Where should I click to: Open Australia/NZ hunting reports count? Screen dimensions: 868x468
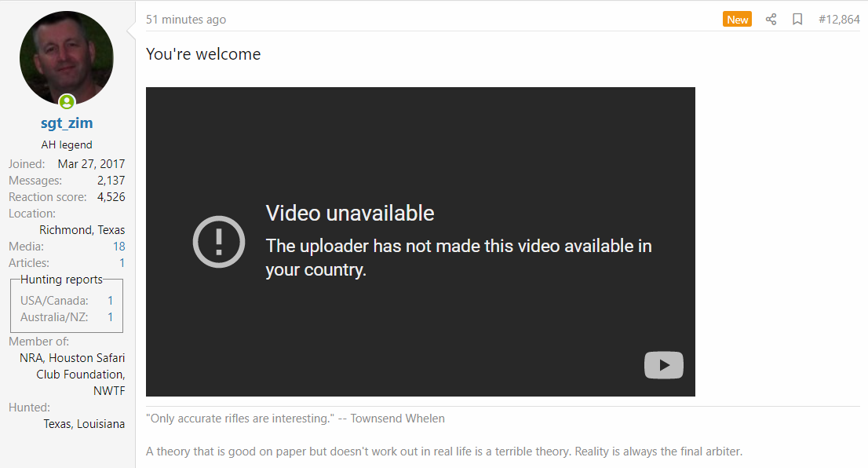pyautogui.click(x=110, y=317)
